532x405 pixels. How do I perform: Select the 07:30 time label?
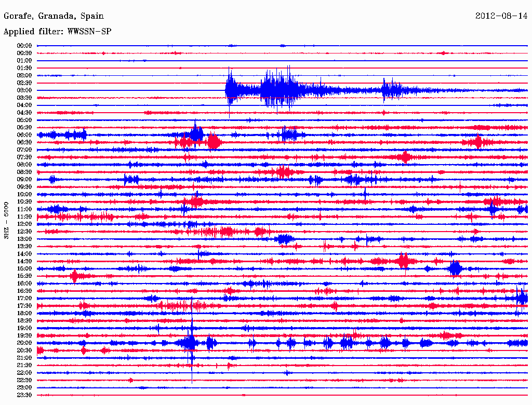[24, 157]
